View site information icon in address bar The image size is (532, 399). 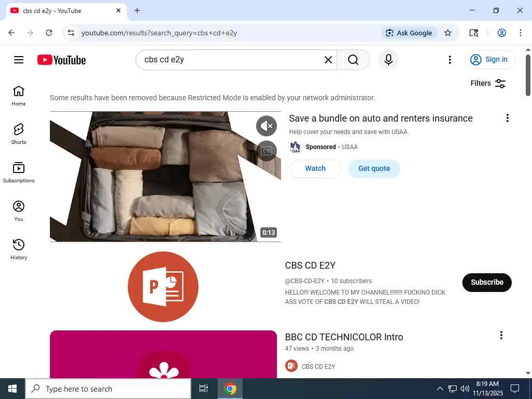coord(71,33)
